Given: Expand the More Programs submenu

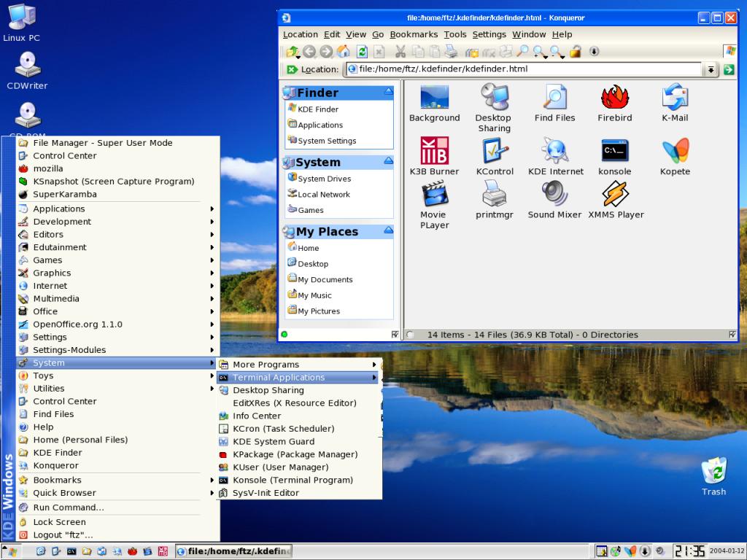Looking at the screenshot, I should tap(298, 365).
